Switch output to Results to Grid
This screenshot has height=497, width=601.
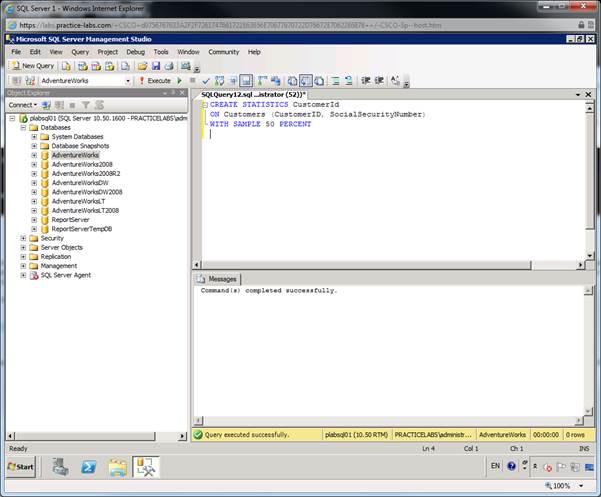coord(306,80)
